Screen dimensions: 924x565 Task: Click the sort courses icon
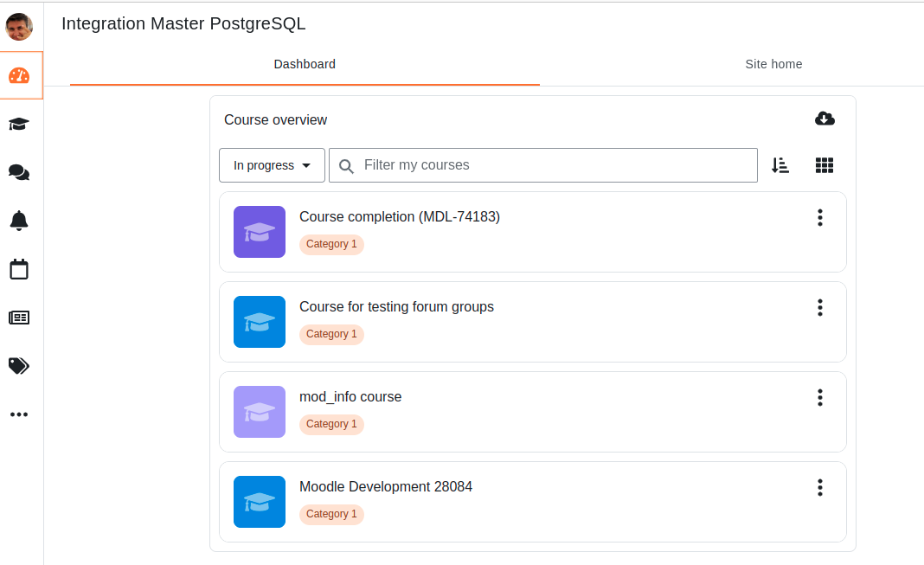click(780, 165)
